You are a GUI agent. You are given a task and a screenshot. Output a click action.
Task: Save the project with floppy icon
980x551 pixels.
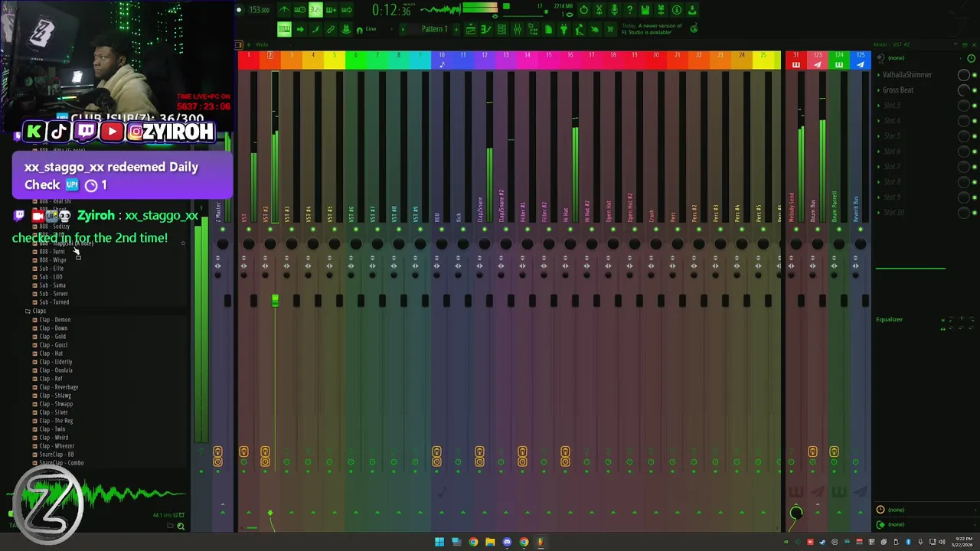[645, 10]
